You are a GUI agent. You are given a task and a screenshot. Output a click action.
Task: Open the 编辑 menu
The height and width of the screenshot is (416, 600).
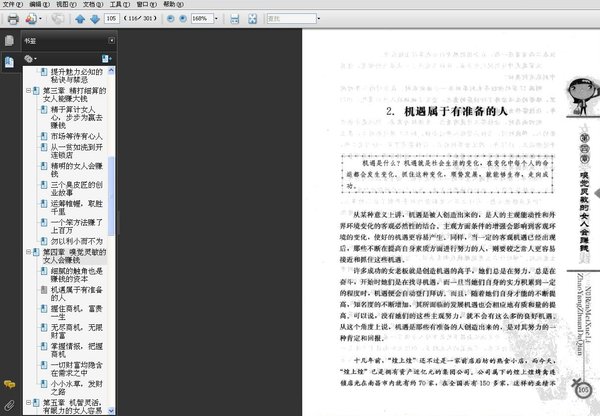point(39,4)
